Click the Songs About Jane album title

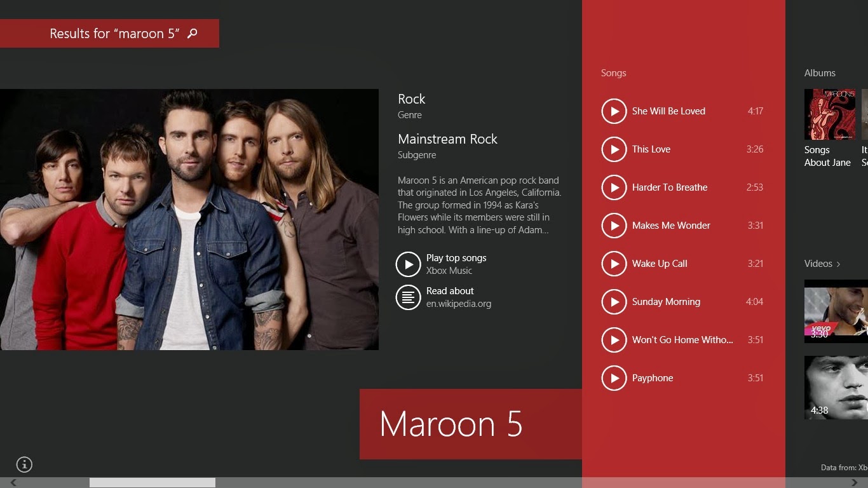[827, 156]
